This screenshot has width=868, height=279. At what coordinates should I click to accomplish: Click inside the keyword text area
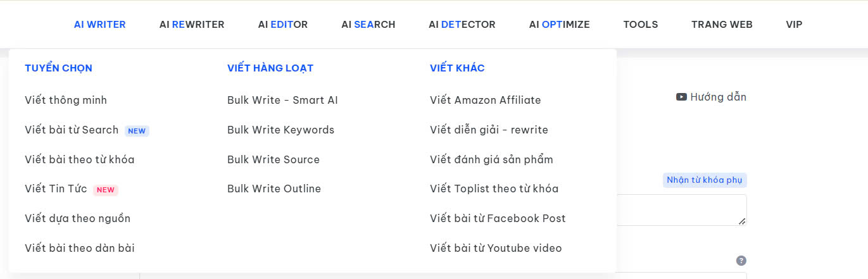click(x=681, y=210)
